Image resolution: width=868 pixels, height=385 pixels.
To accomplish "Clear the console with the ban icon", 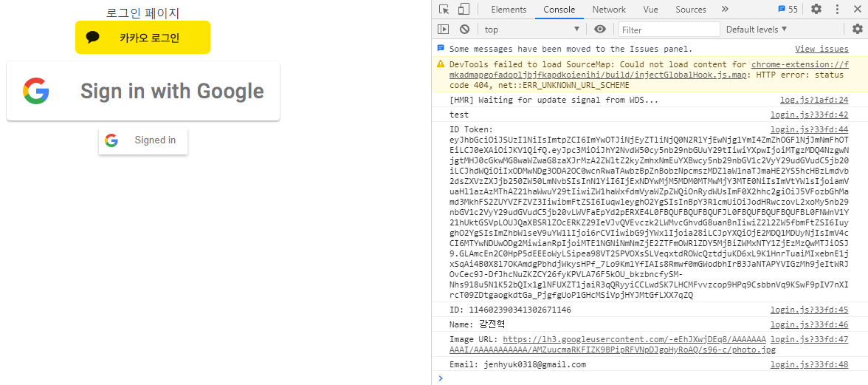I will pos(464,30).
